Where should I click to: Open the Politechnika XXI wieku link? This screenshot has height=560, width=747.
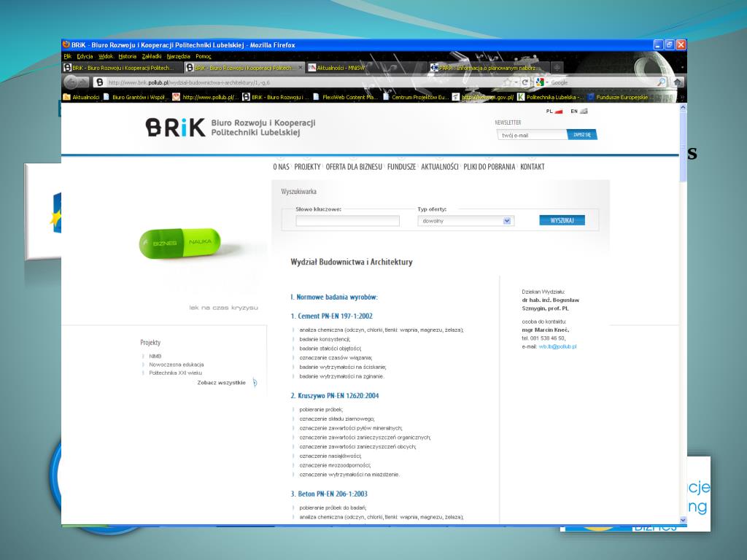(175, 373)
